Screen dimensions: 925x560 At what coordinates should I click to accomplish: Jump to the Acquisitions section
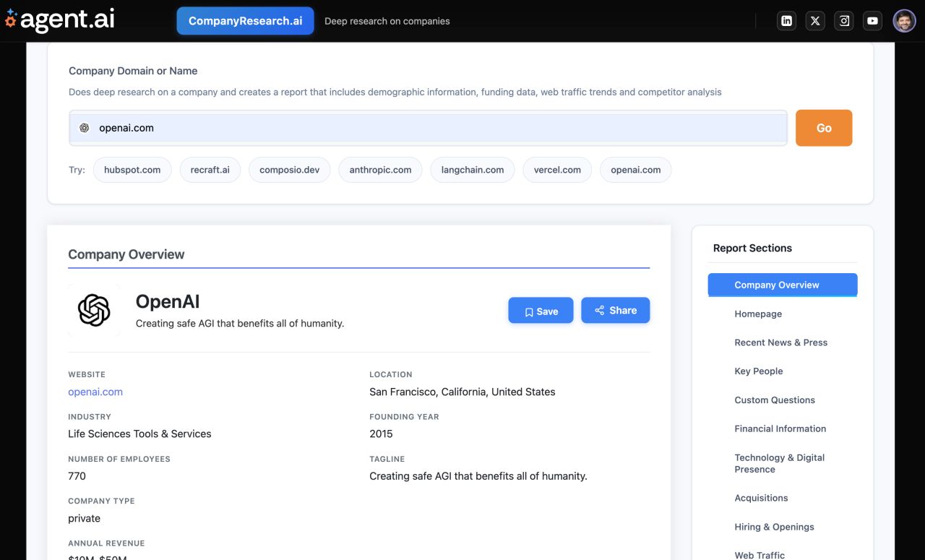[761, 498]
